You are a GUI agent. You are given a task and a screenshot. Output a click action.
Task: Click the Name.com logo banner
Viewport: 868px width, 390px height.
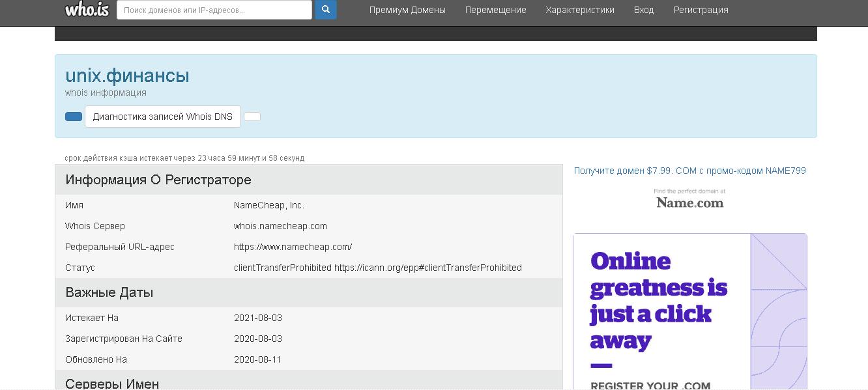tap(689, 199)
